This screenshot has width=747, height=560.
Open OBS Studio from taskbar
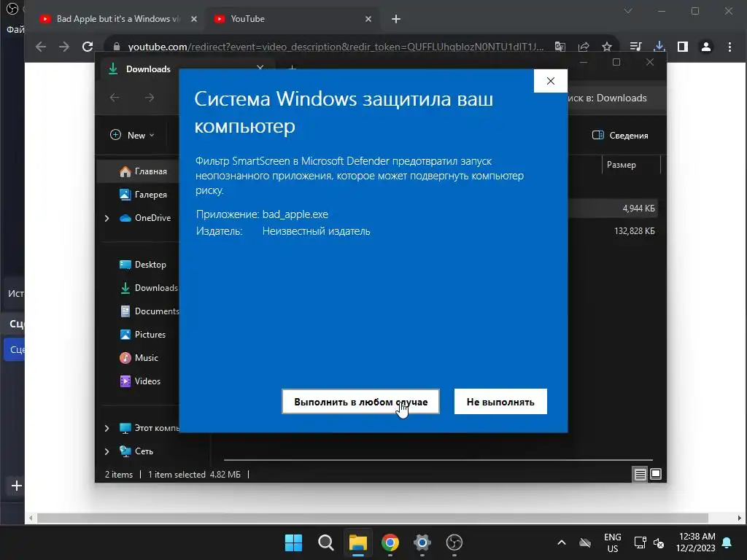coord(454,542)
